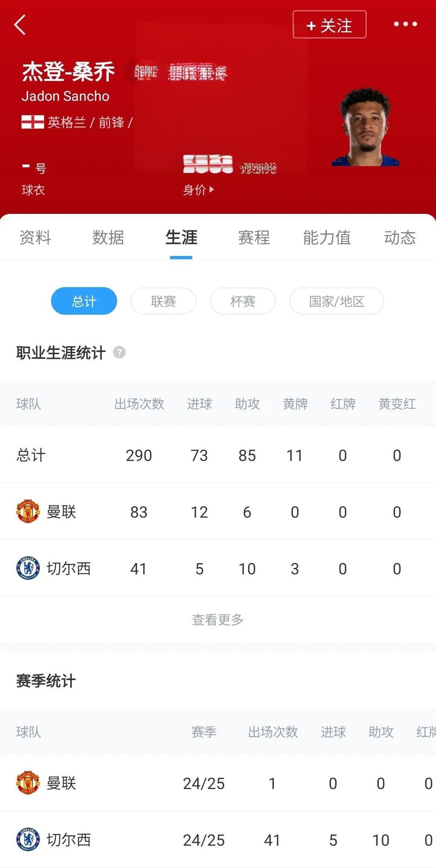Tap the Chelsea crest in career stats
The width and height of the screenshot is (436, 868).
[x=28, y=568]
